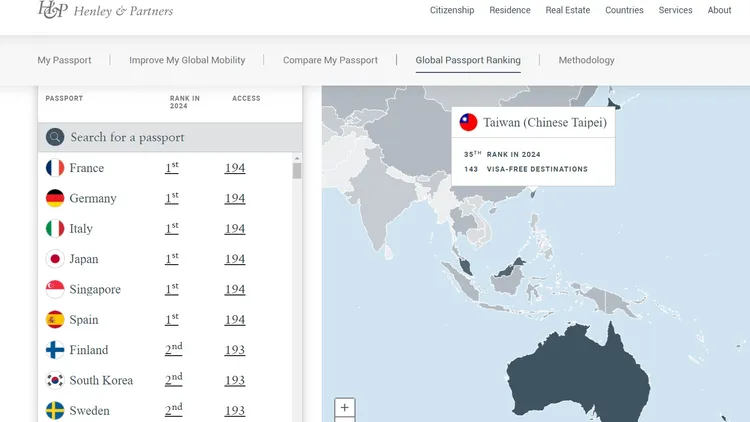
Task: Click the passport list scrollbar thumb
Action: (297, 169)
